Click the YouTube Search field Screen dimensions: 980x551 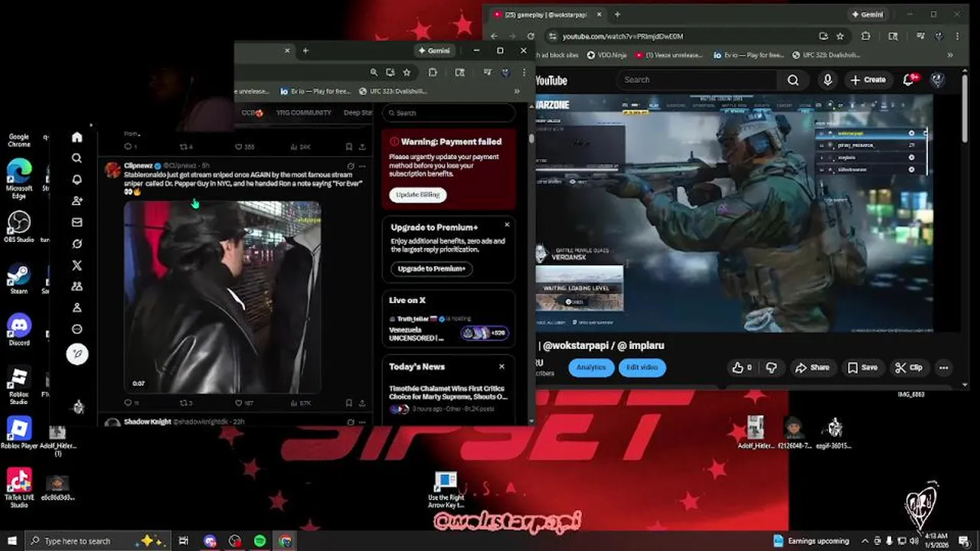(x=697, y=80)
